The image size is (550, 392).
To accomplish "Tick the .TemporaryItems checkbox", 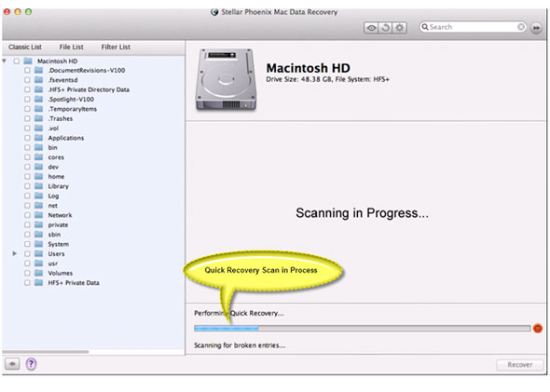I will pyautogui.click(x=27, y=109).
